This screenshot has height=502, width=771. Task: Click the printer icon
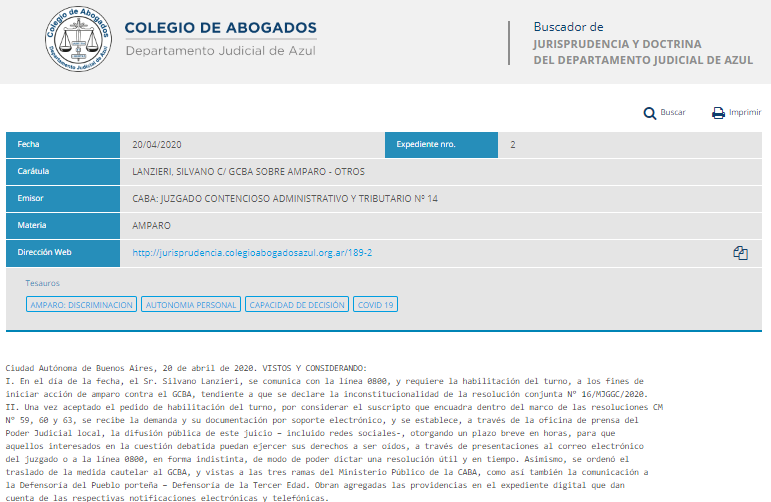[x=718, y=113]
